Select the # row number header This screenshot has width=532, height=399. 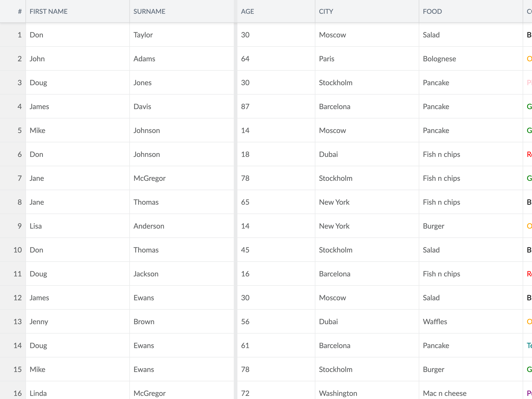pos(13,11)
